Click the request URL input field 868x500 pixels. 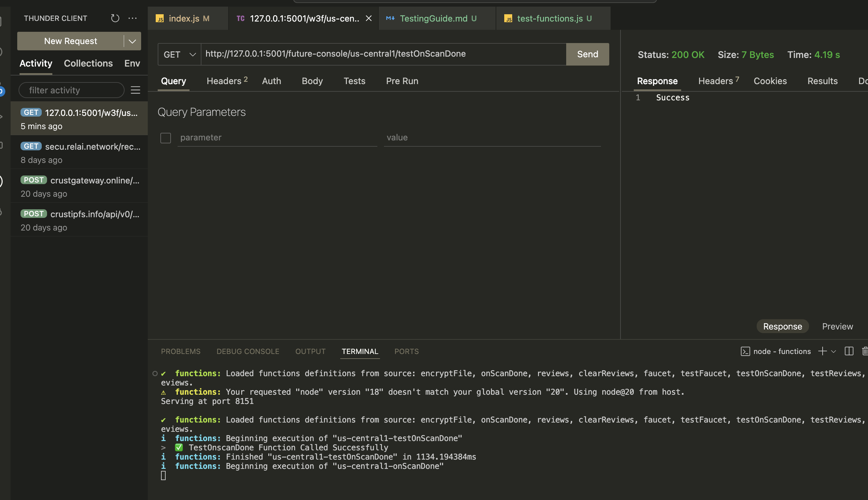(383, 54)
